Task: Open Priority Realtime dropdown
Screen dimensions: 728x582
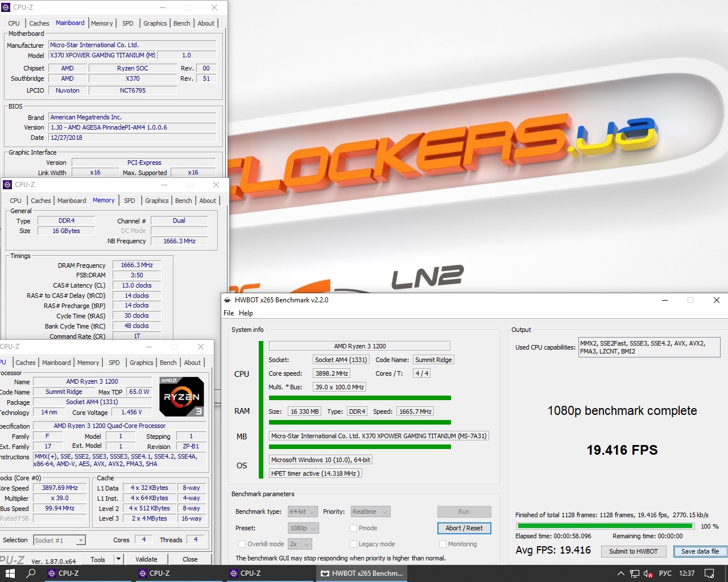Action: [370, 512]
